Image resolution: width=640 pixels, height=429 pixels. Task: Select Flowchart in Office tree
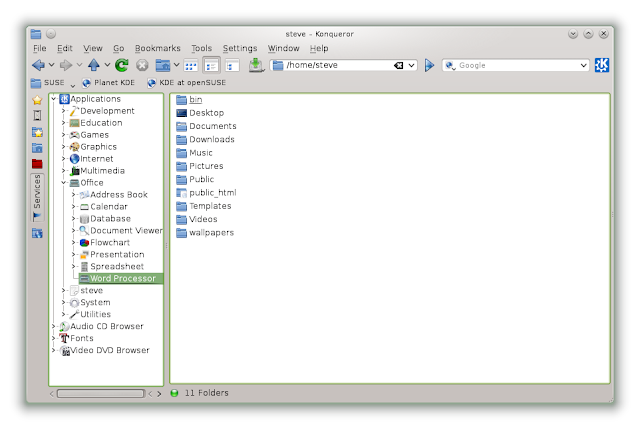point(105,242)
